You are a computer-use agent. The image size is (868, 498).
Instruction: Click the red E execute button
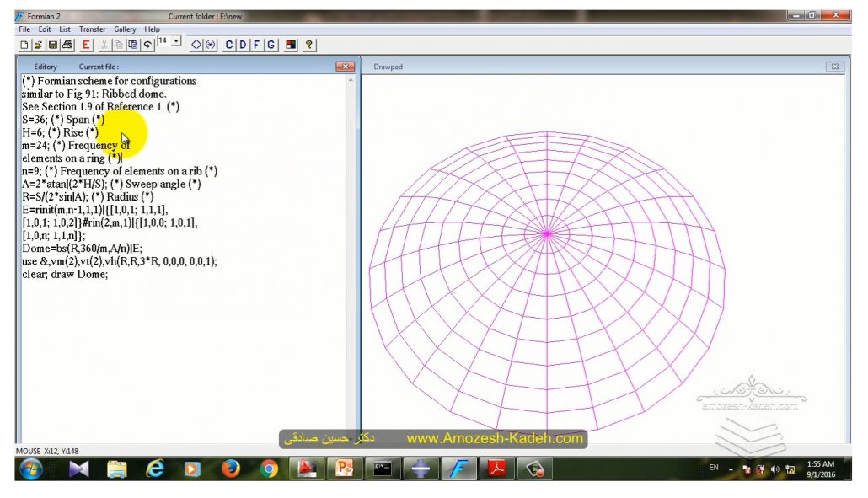tap(86, 45)
